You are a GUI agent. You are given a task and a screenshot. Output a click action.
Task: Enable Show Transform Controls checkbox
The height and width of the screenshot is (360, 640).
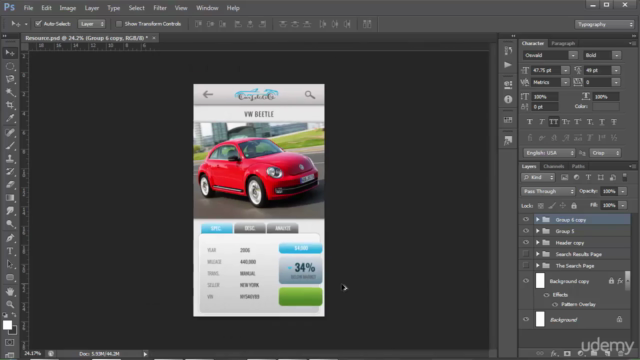coord(119,24)
